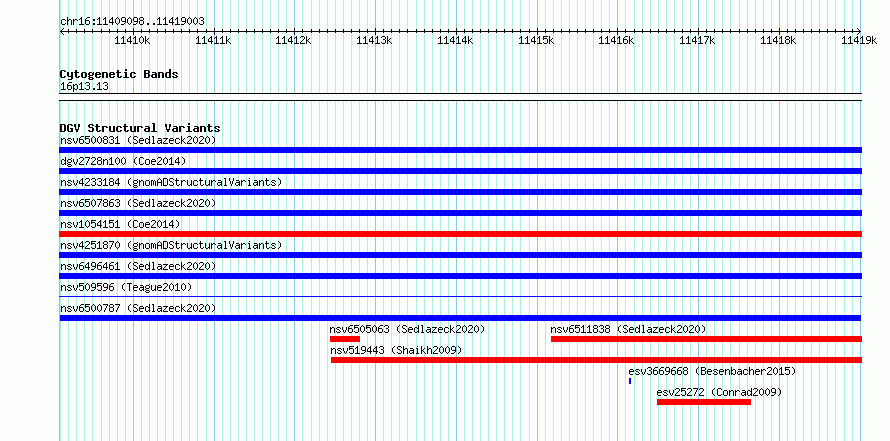The height and width of the screenshot is (441, 890).
Task: Click the 11418k ruler tick label
Action: [x=778, y=40]
